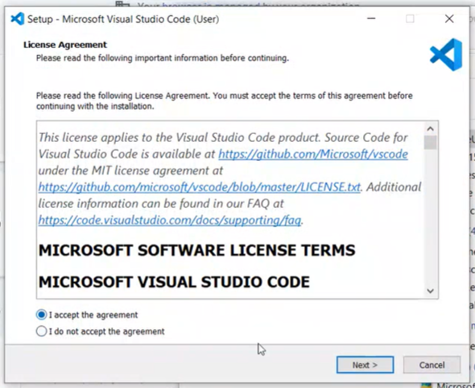Cancel the setup wizard

tap(432, 365)
